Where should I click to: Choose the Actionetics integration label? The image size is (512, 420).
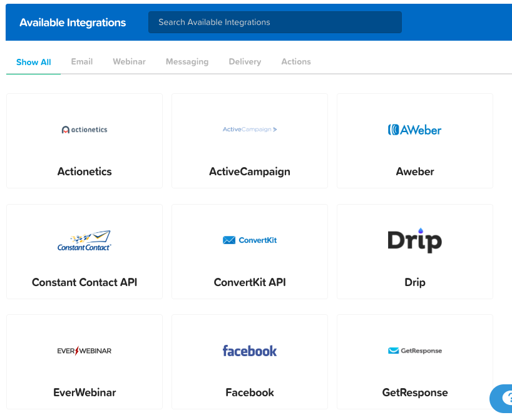coord(84,172)
